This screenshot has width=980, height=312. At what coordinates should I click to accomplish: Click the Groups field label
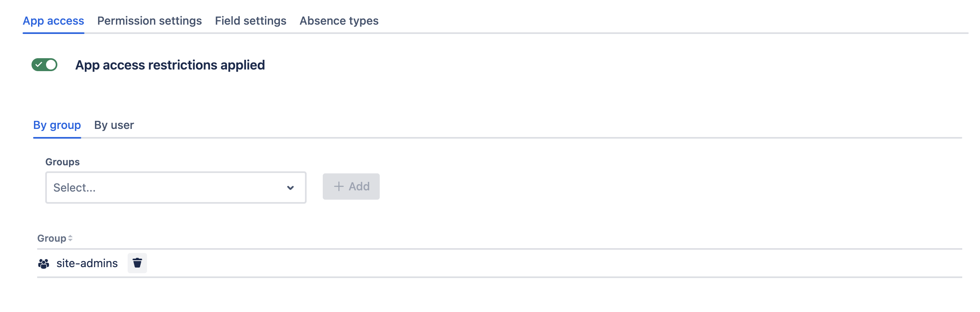[x=63, y=162]
